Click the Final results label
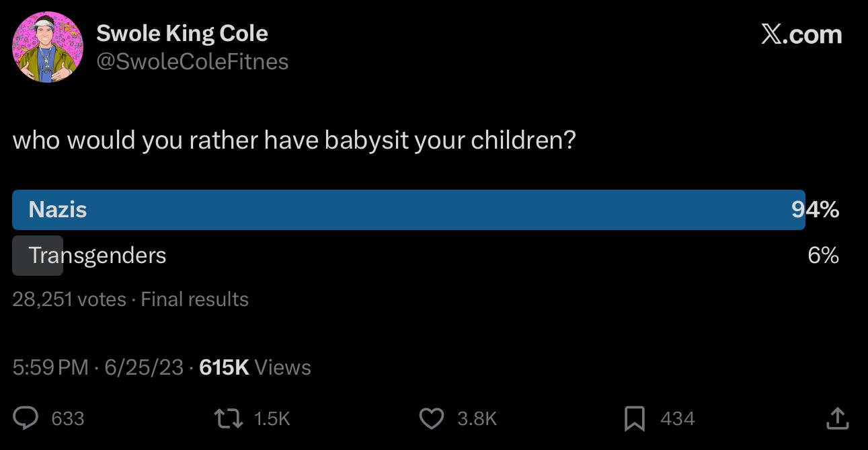 (194, 299)
